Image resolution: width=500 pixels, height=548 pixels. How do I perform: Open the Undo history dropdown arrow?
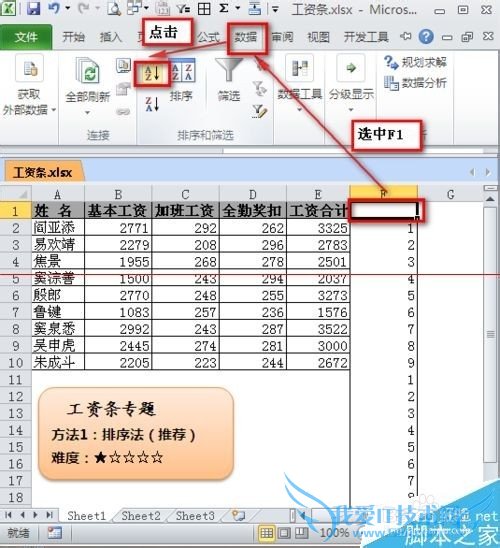click(68, 8)
